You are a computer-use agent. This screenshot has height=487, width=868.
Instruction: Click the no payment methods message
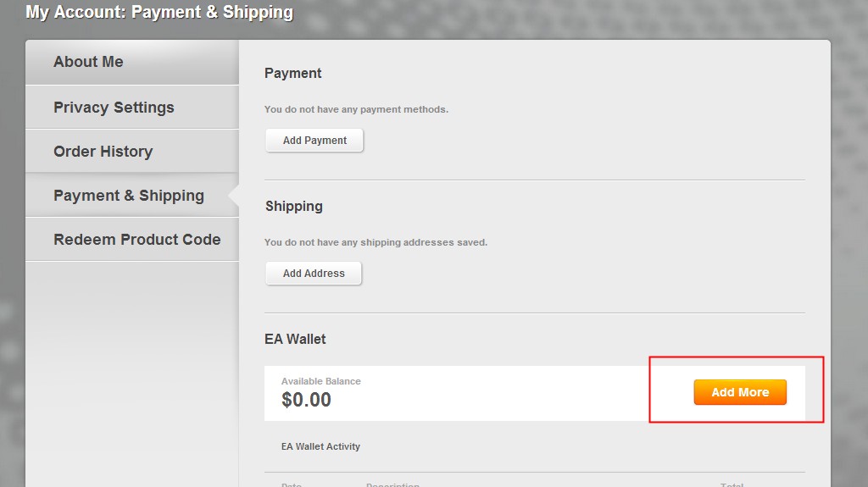pyautogui.click(x=356, y=109)
